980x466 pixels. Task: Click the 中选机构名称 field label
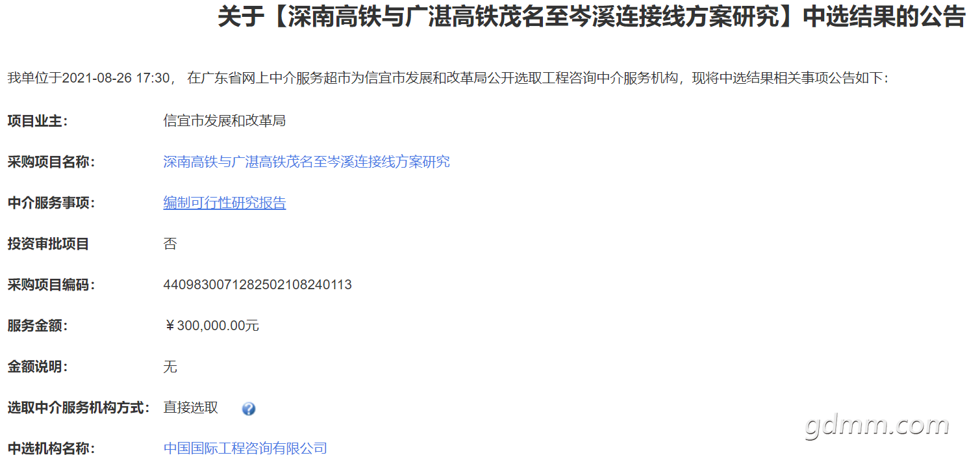point(51,448)
